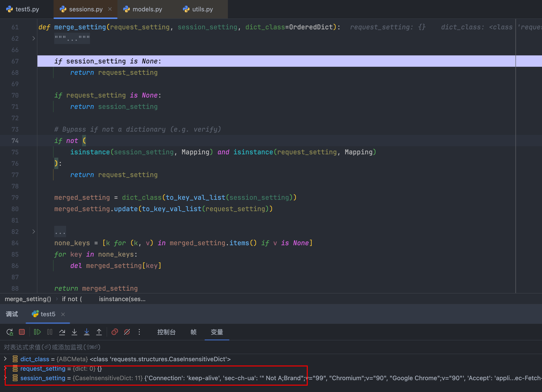Stop the debug session
The image size is (542, 392).
tap(22, 332)
